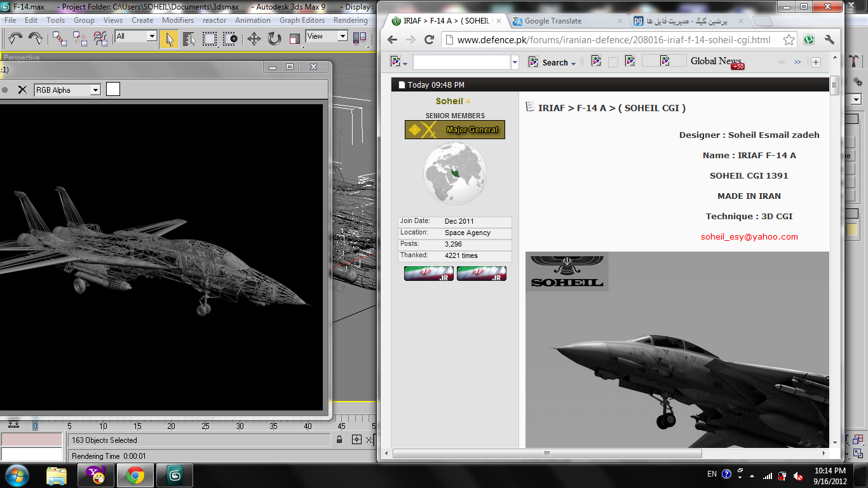Viewport: 868px width, 488px height.
Task: Expand the toolbar search field dropdown arrow
Action: click(515, 62)
